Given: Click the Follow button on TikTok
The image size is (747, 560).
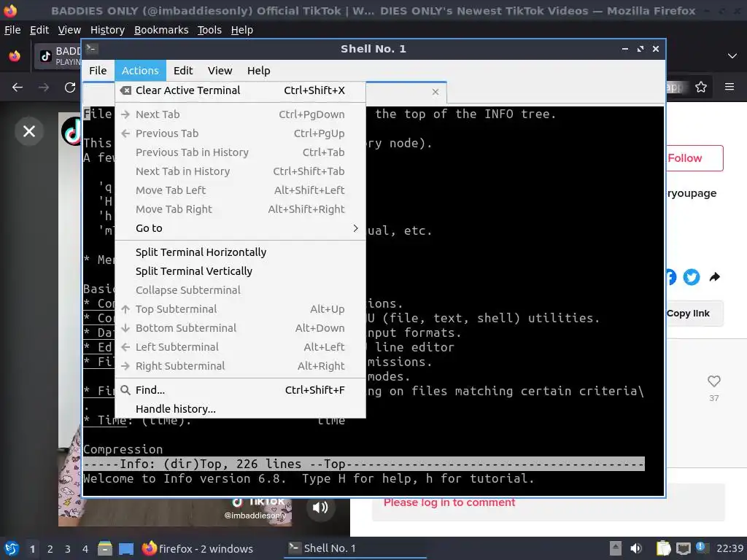Looking at the screenshot, I should [x=694, y=158].
